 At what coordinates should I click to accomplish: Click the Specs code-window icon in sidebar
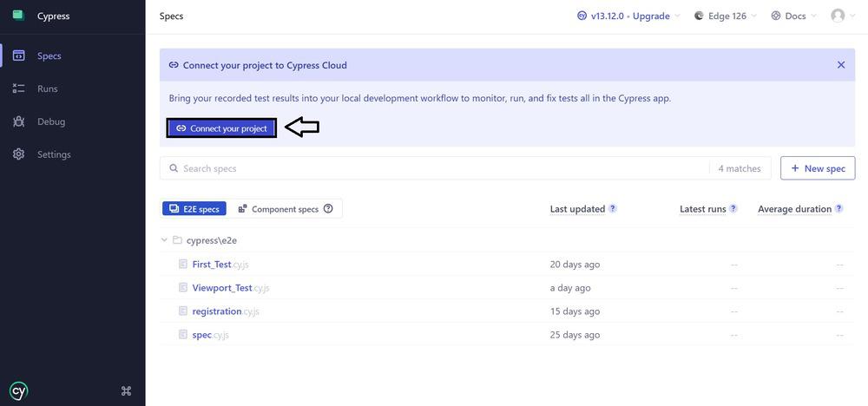point(19,56)
